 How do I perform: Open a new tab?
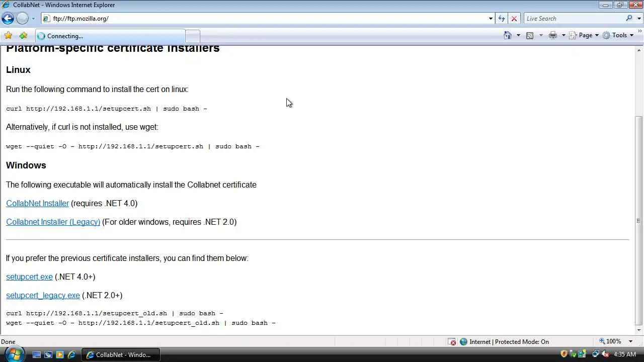tap(193, 36)
